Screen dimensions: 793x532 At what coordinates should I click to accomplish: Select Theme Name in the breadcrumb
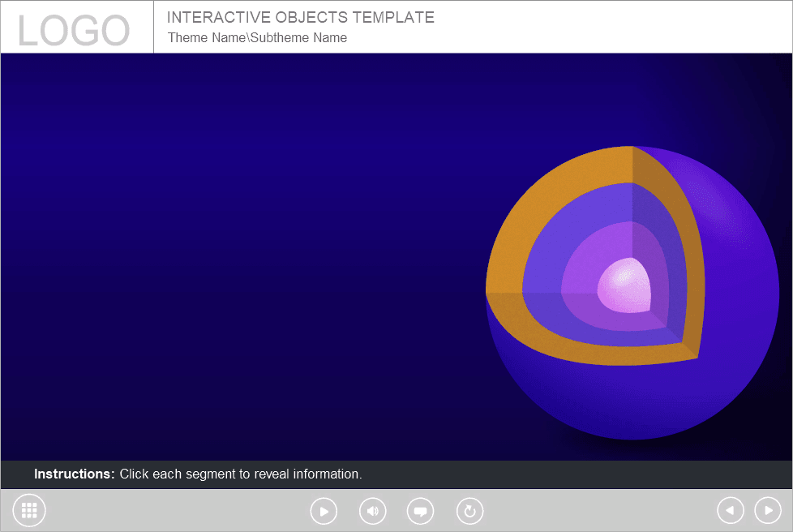(206, 37)
